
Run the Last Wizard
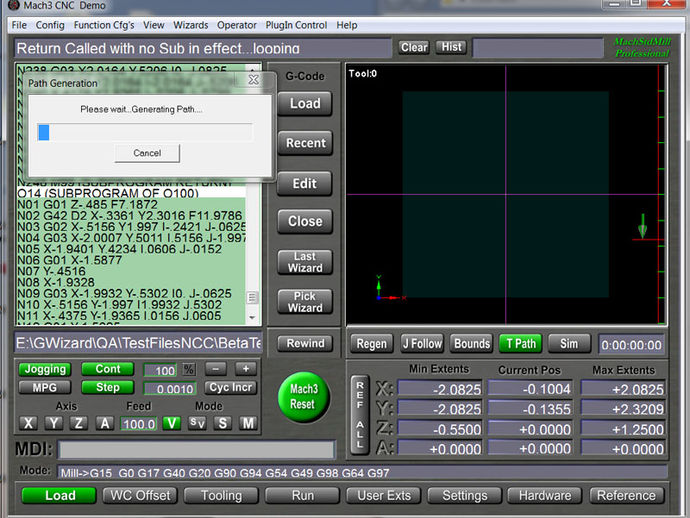[x=305, y=262]
